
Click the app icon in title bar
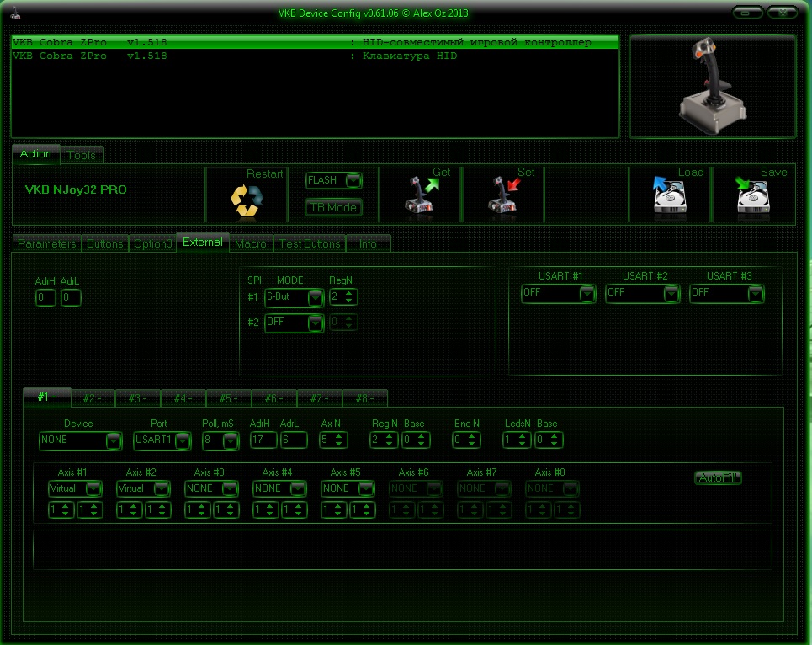click(15, 13)
